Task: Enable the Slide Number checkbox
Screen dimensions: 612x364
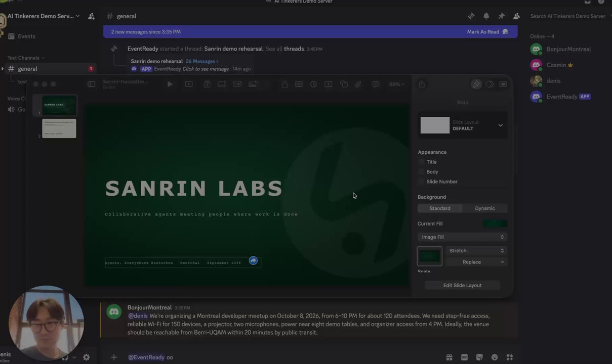Action: 421,181
